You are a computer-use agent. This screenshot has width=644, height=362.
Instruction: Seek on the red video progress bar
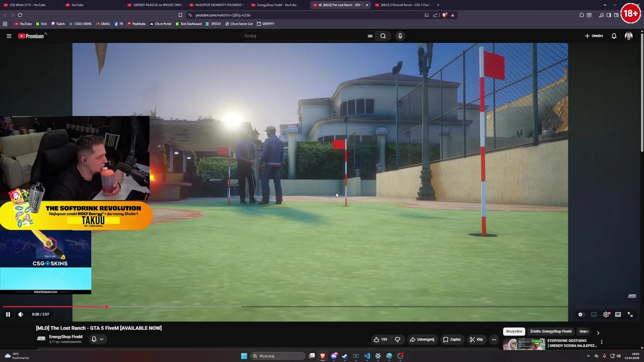54,306
